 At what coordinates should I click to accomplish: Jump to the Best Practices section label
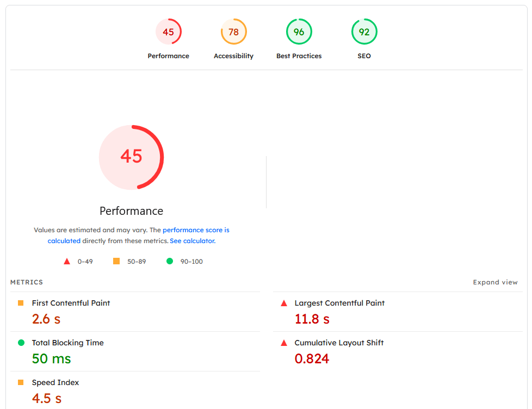click(x=299, y=56)
